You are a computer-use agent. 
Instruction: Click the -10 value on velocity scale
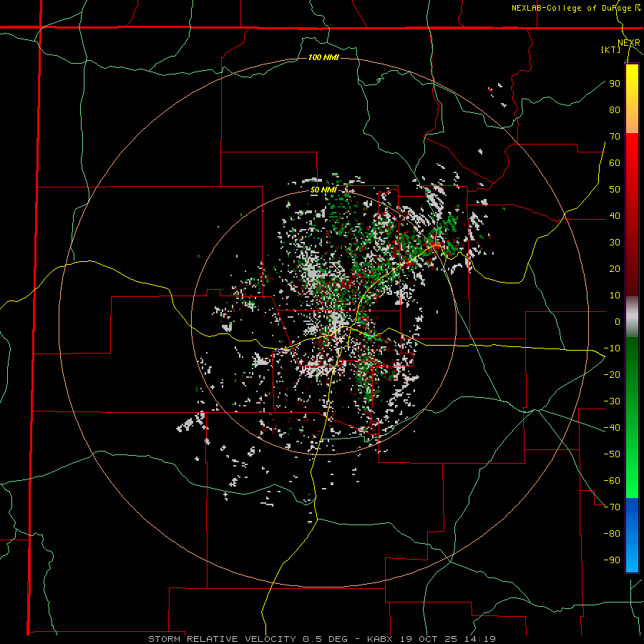click(x=612, y=348)
